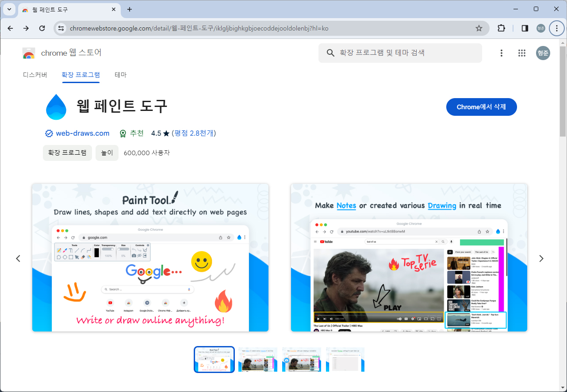Go forward in browser history
The height and width of the screenshot is (392, 567).
coord(26,28)
